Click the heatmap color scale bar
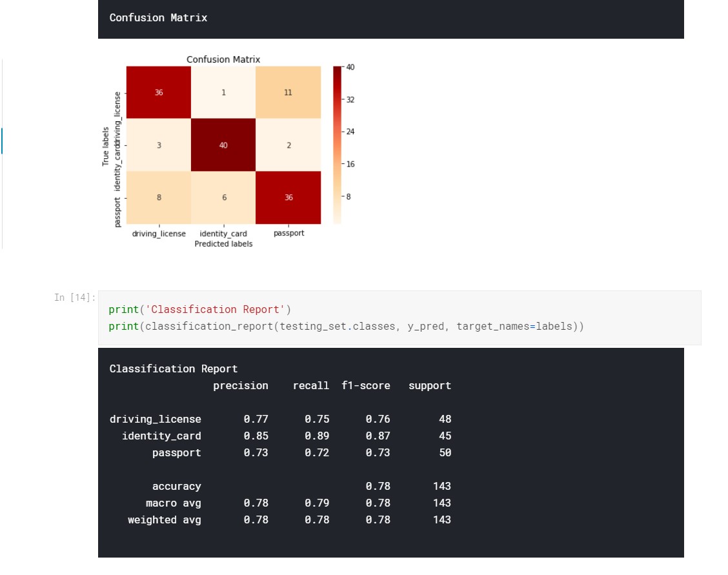Viewport: 728px width, 575px height. coord(338,145)
